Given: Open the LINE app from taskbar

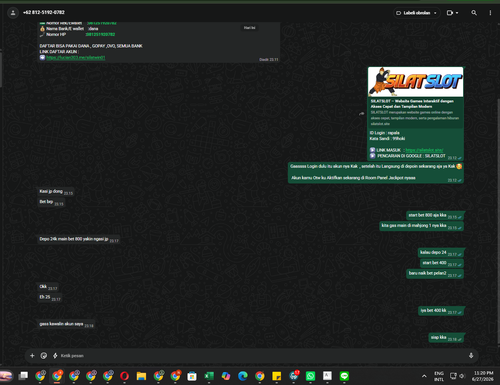Looking at the screenshot, I should click(x=344, y=376).
